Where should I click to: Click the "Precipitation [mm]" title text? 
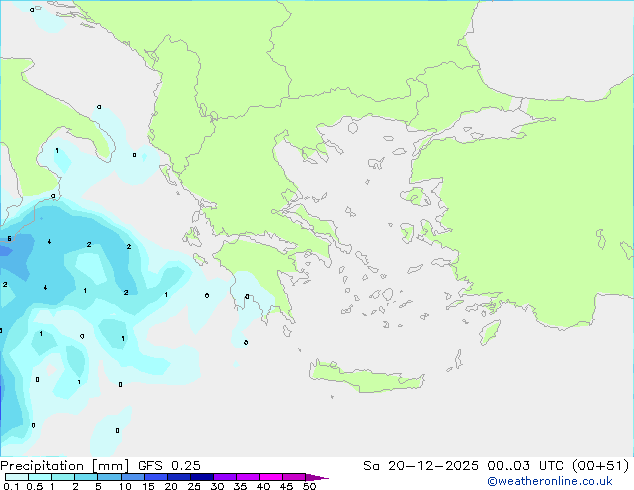(65, 466)
